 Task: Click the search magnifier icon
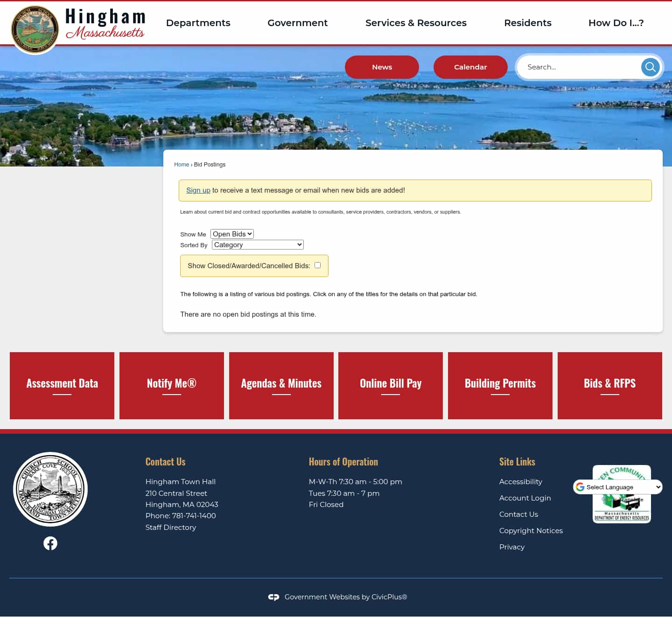[650, 67]
